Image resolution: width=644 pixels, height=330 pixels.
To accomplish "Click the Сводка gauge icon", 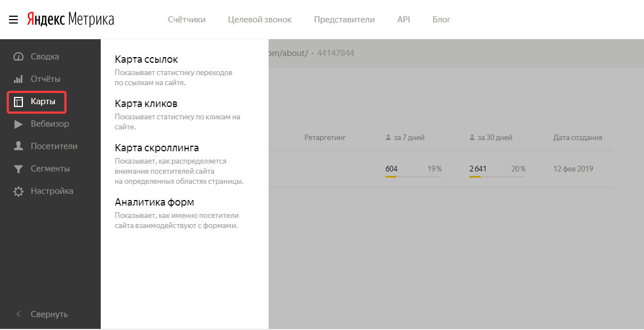I will tap(18, 57).
